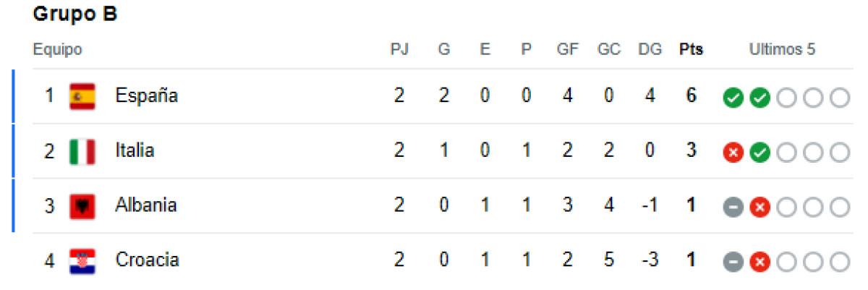This screenshot has height=290, width=868.
Task: Click España's first green win checkmark
Action: click(733, 98)
